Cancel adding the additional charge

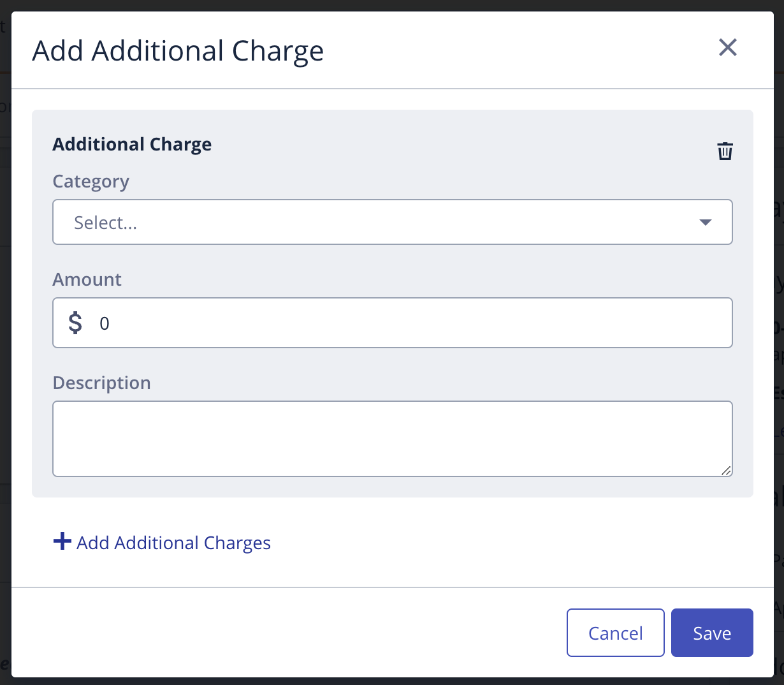click(x=615, y=633)
